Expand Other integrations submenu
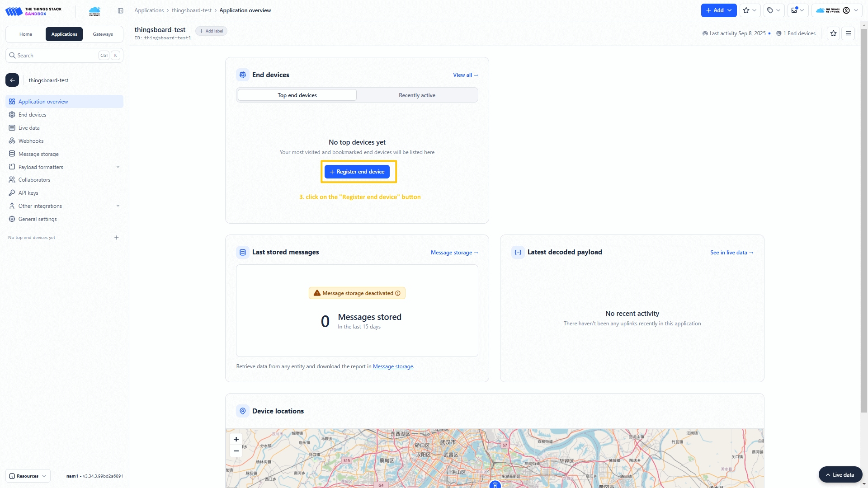Screen dimensions: 868x488 (x=118, y=206)
